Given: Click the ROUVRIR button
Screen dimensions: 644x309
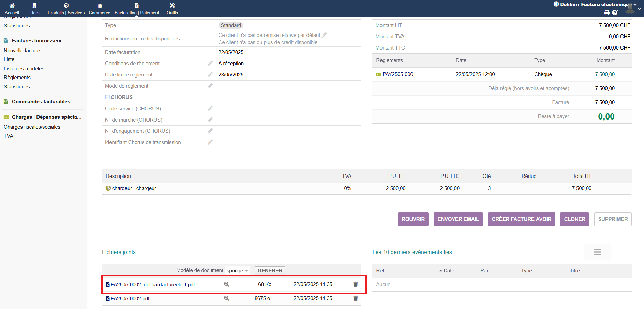Looking at the screenshot, I should [x=413, y=219].
